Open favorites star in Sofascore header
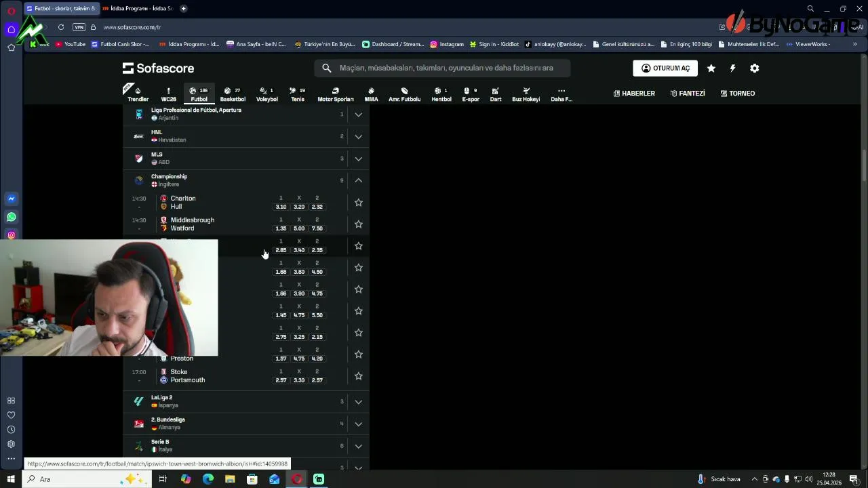The image size is (868, 488). [x=711, y=68]
